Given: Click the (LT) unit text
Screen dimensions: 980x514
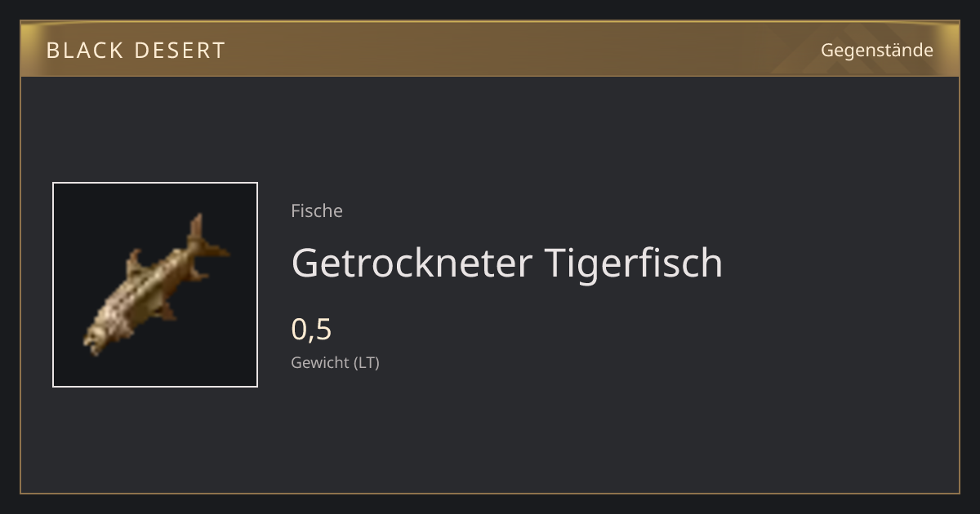Looking at the screenshot, I should 366,362.
